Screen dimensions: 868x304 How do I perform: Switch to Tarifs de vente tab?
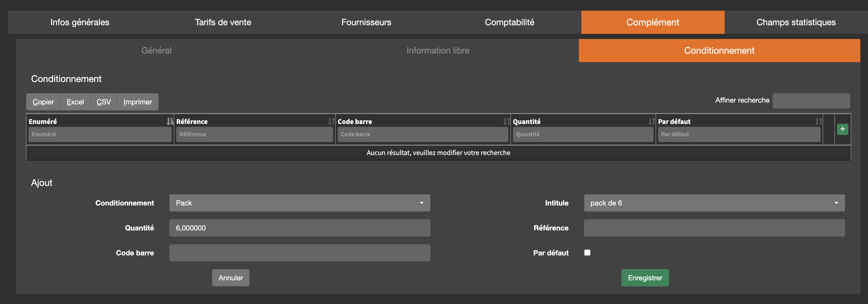click(x=223, y=22)
